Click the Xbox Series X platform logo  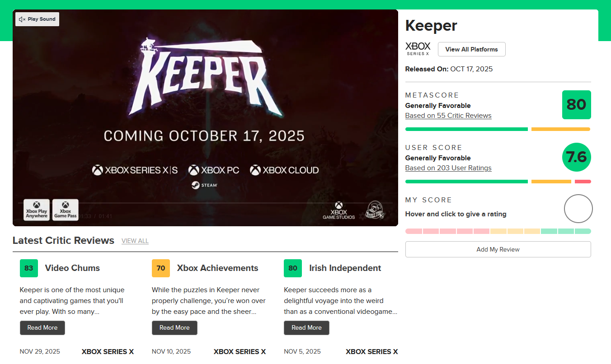click(x=418, y=49)
